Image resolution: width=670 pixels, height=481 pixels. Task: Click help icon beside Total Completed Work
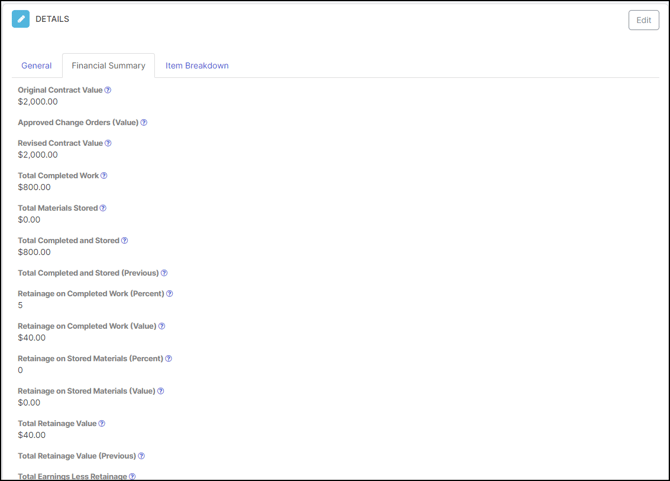point(104,176)
